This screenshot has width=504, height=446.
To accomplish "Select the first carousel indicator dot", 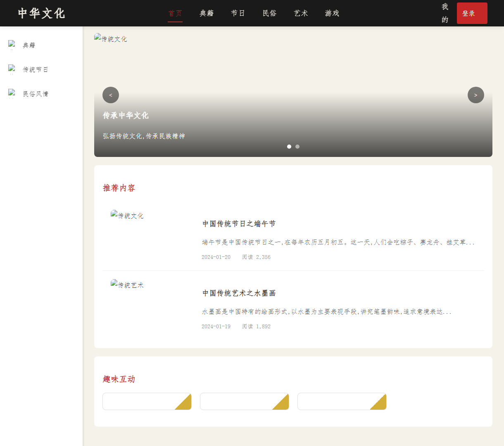I will click(289, 146).
